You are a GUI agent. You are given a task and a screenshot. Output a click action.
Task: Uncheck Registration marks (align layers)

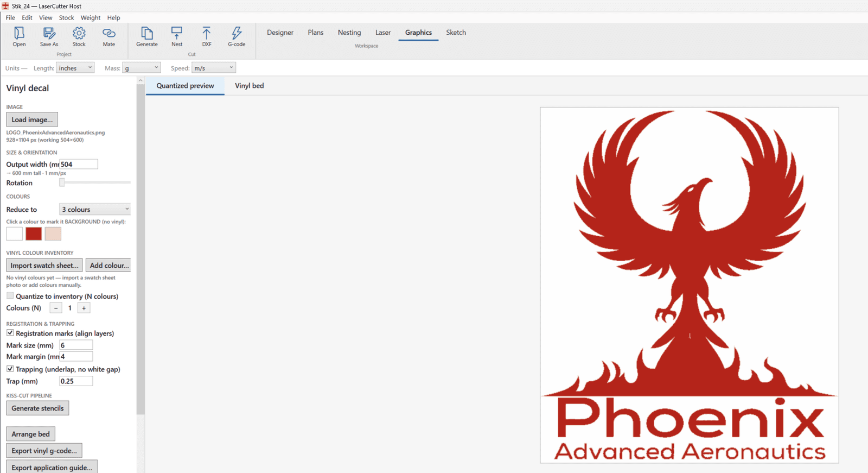[x=10, y=333]
